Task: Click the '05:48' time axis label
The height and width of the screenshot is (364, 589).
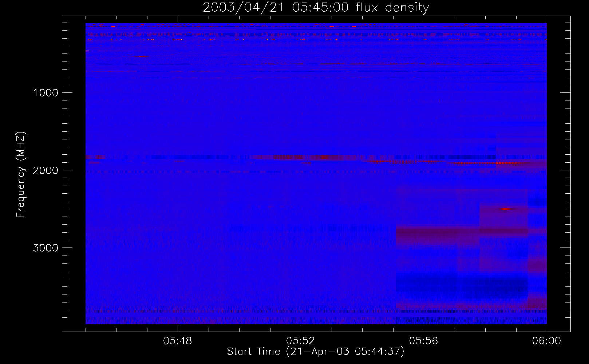Action: point(178,341)
